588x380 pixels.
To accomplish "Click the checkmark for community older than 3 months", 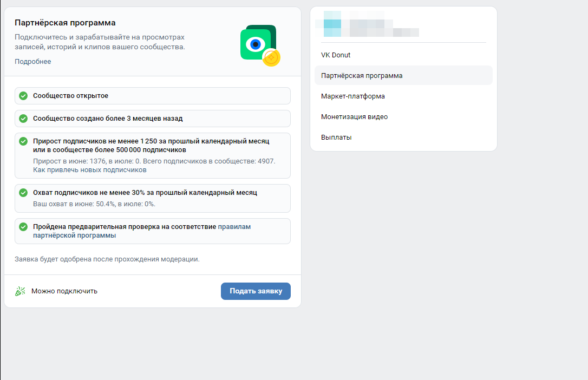I will point(23,119).
